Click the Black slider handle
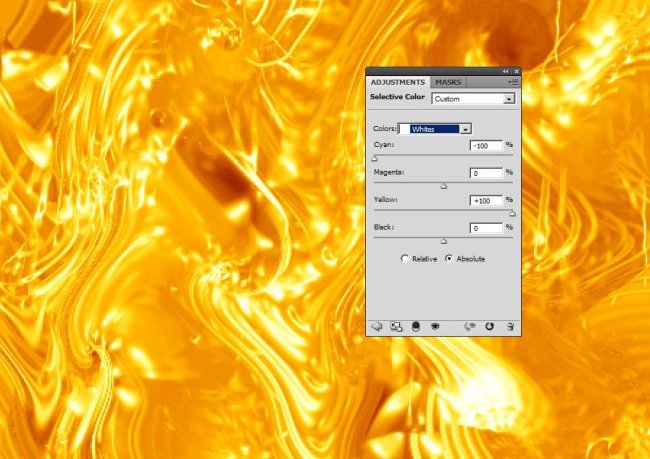Image resolution: width=650 pixels, height=459 pixels. [x=444, y=241]
